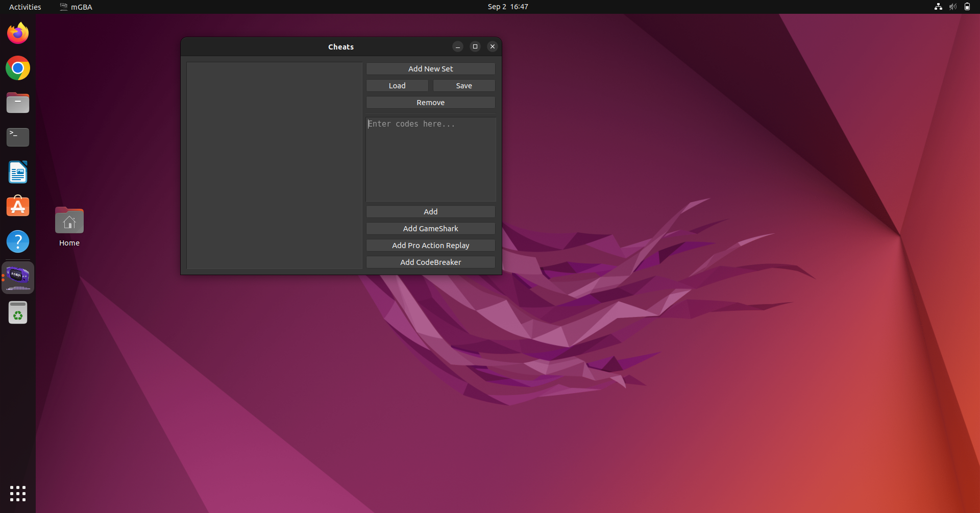Remove the selected cheat
Image resolution: width=980 pixels, height=513 pixels.
(430, 102)
